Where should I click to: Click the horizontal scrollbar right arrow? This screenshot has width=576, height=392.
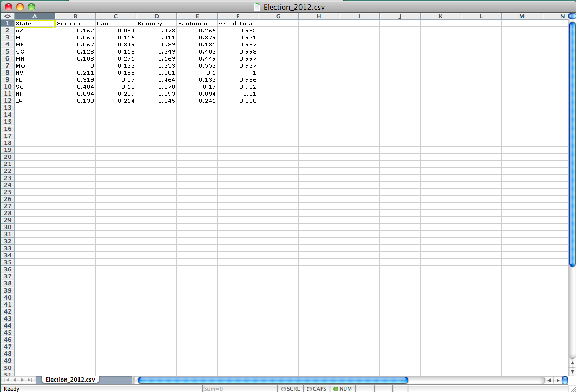pyautogui.click(x=557, y=380)
